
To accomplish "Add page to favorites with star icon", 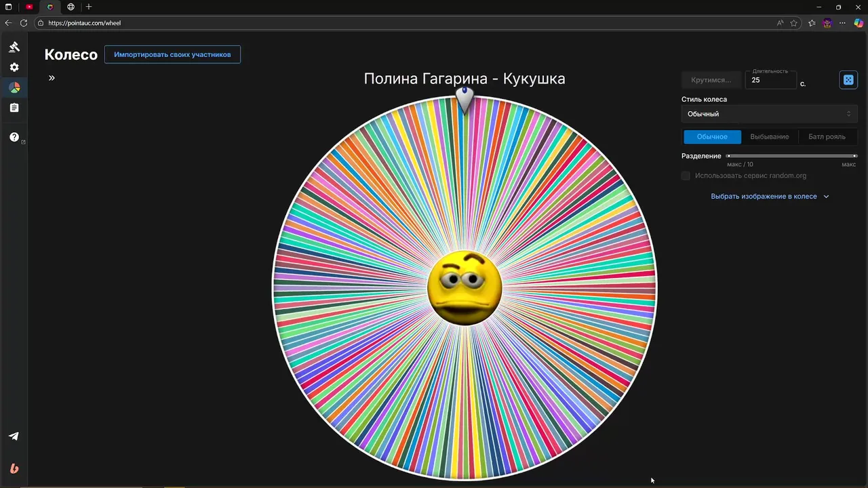I will (x=794, y=23).
